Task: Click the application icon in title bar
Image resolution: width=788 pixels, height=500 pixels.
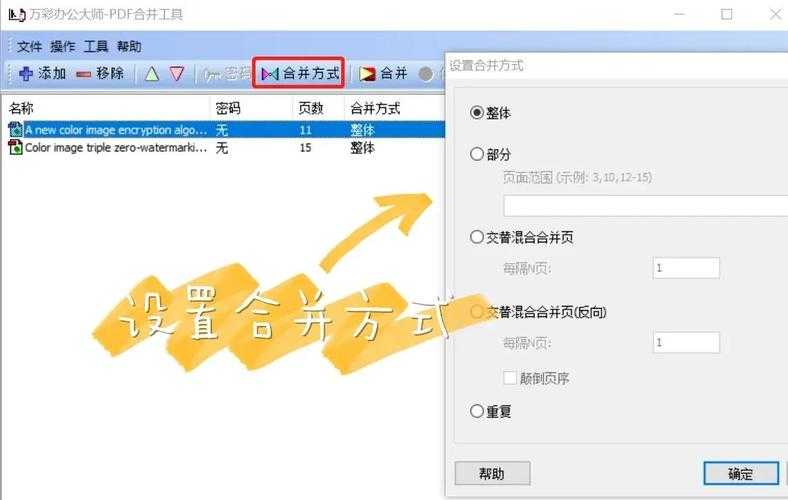Action: (x=16, y=14)
